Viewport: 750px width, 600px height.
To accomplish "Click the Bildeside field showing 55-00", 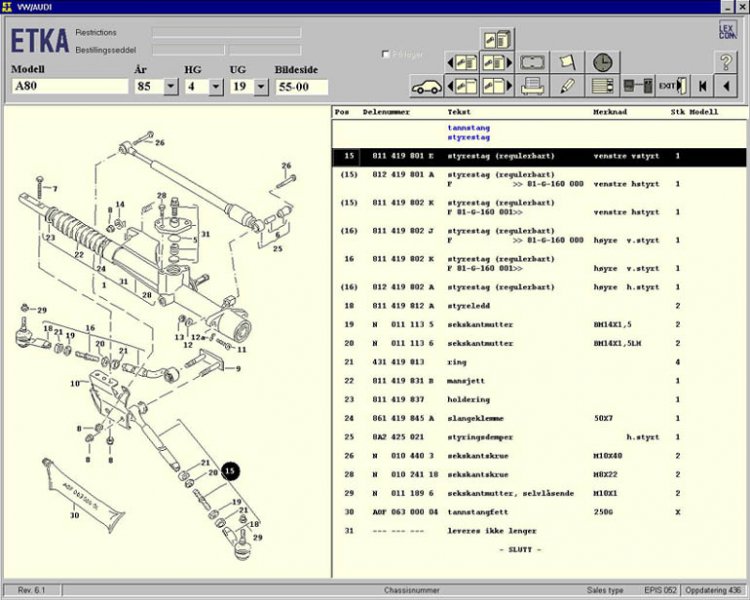I will pyautogui.click(x=301, y=87).
